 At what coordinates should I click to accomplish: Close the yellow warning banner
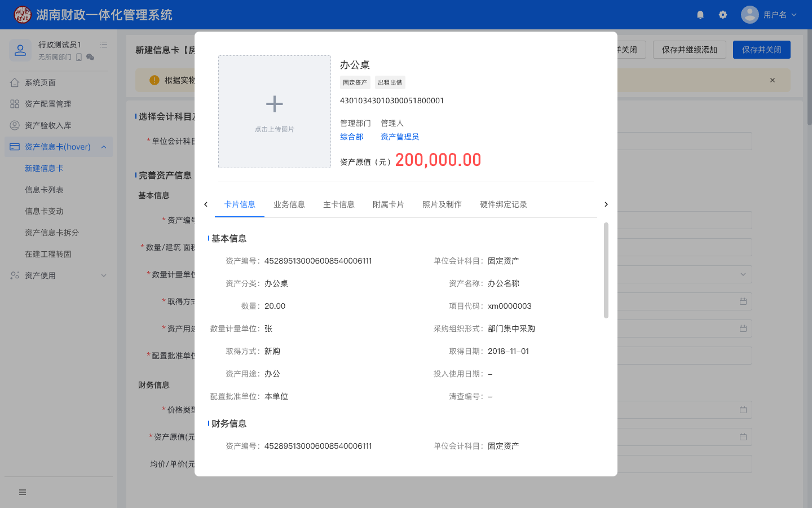click(x=773, y=80)
